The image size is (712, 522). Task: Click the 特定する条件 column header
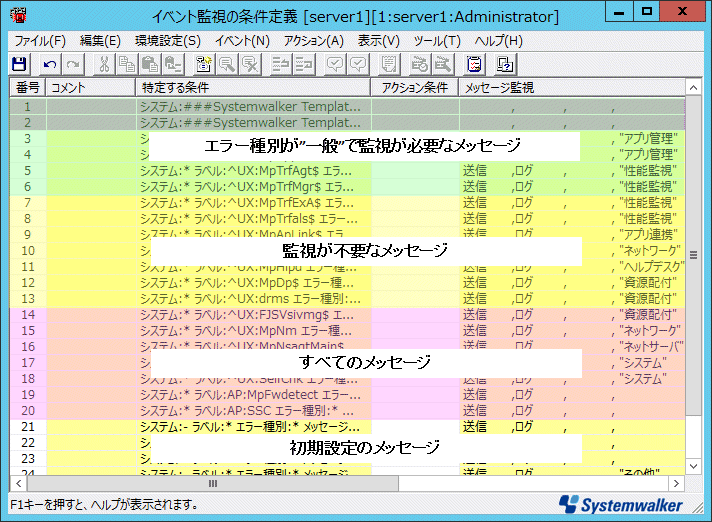(x=252, y=88)
